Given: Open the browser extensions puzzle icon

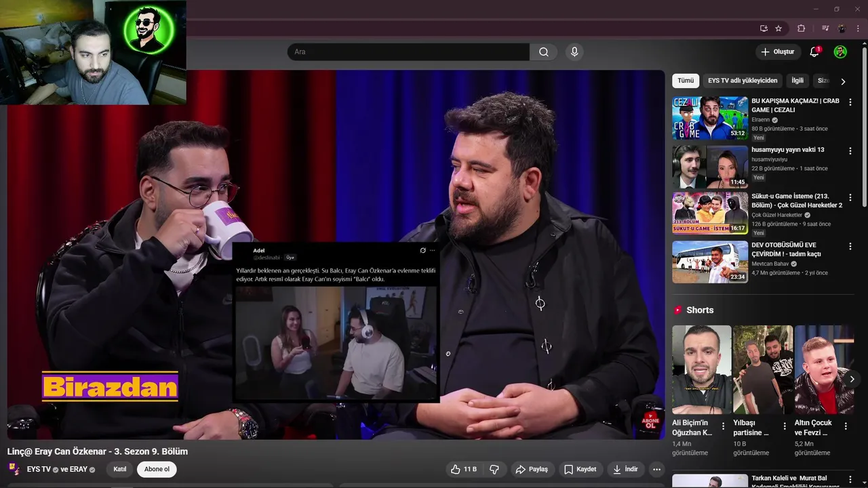Looking at the screenshot, I should (801, 28).
